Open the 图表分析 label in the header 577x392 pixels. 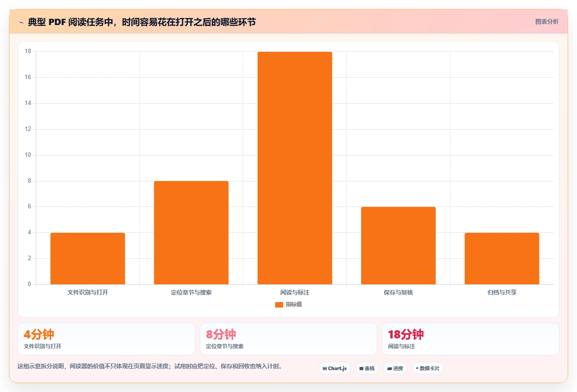[x=547, y=21]
